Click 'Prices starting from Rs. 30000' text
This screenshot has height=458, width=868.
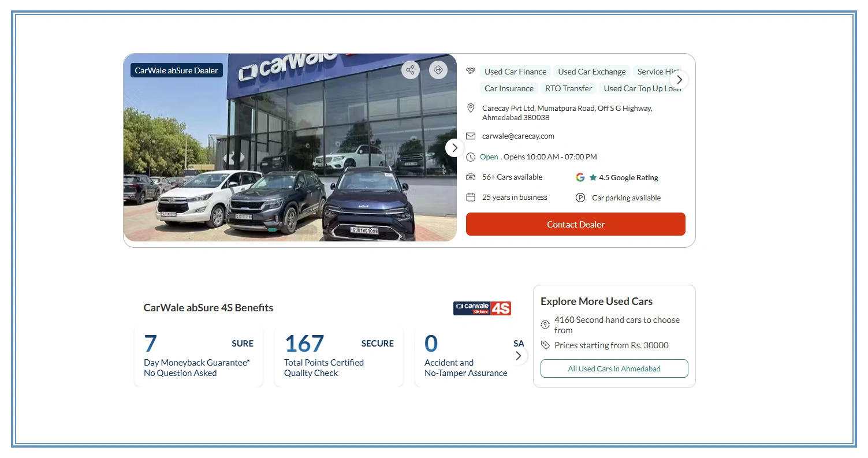pos(612,345)
